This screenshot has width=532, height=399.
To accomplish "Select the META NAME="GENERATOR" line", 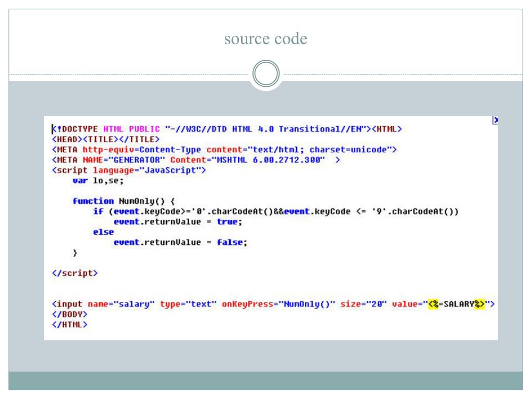I will coord(196,160).
